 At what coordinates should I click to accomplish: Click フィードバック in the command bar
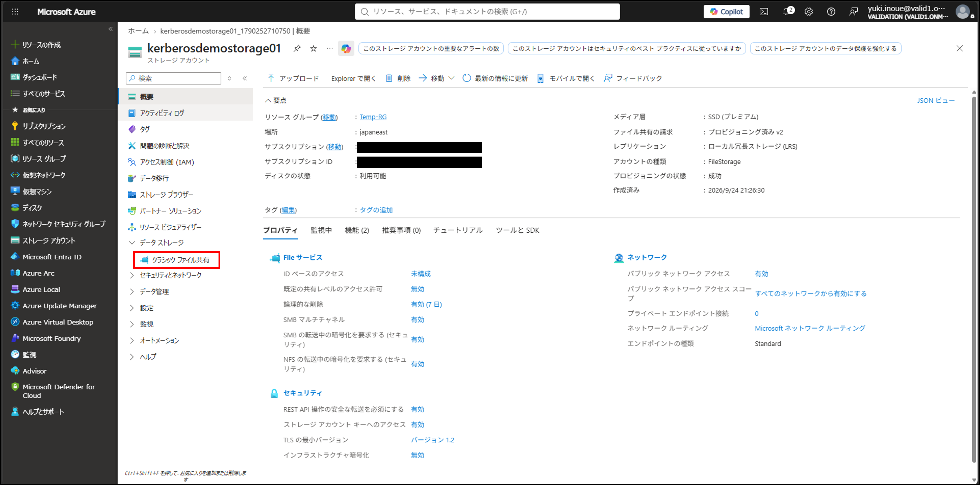pos(633,78)
